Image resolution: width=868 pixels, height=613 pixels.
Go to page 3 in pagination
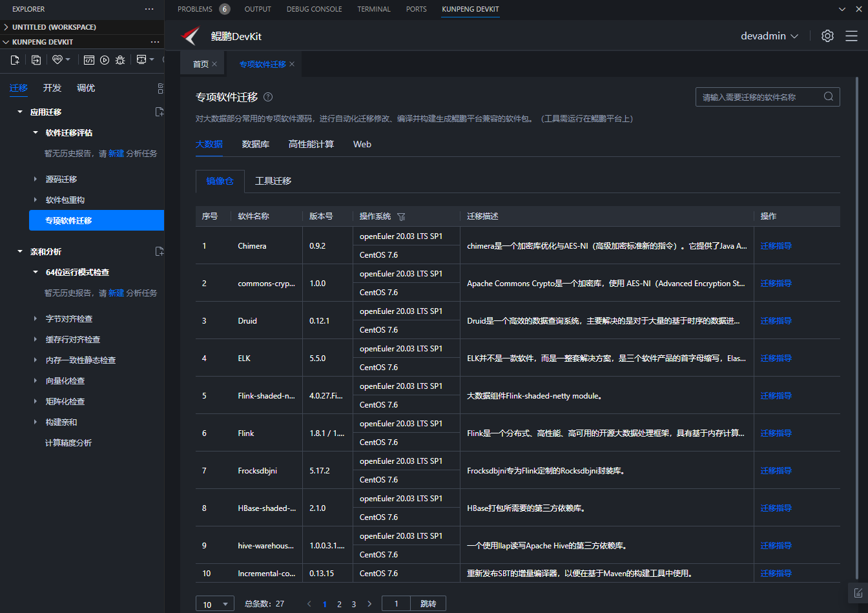[x=354, y=604]
